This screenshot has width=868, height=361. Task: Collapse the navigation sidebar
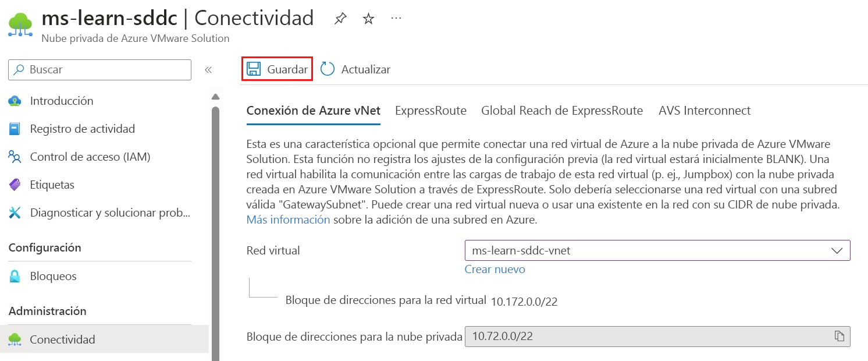click(x=208, y=69)
